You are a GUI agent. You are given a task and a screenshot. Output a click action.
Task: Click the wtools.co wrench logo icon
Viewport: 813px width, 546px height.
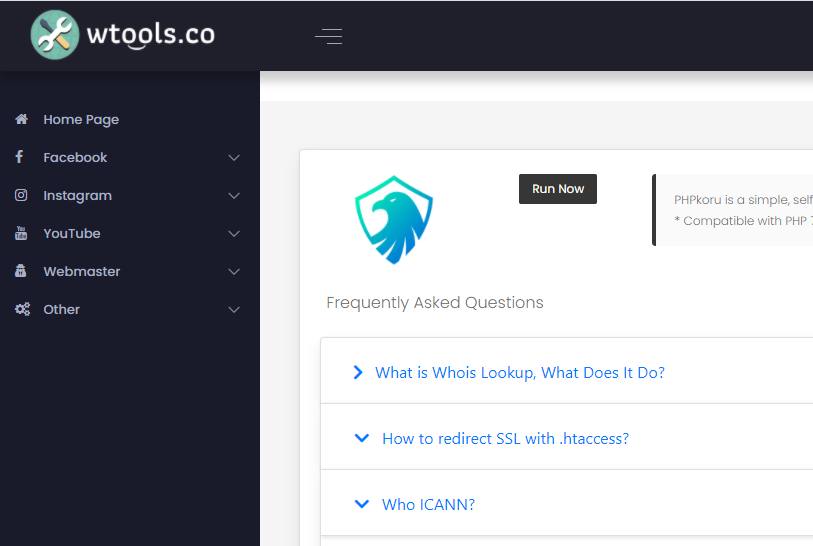(x=55, y=35)
